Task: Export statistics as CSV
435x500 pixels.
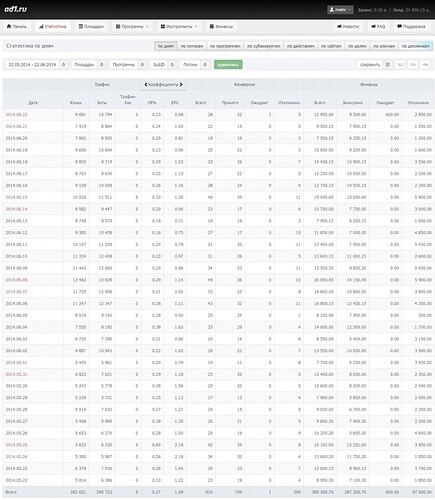Action: 413,65
